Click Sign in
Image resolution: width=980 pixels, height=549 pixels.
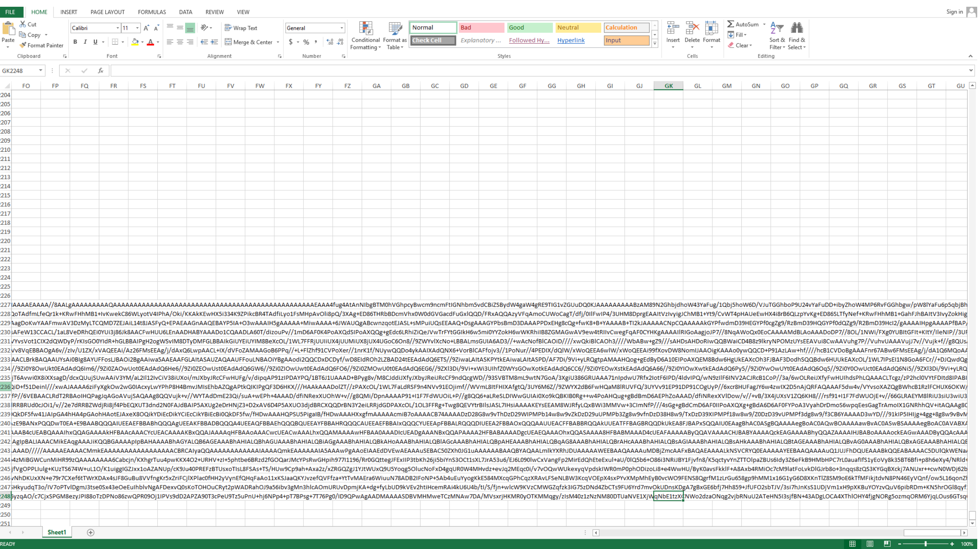tap(954, 12)
